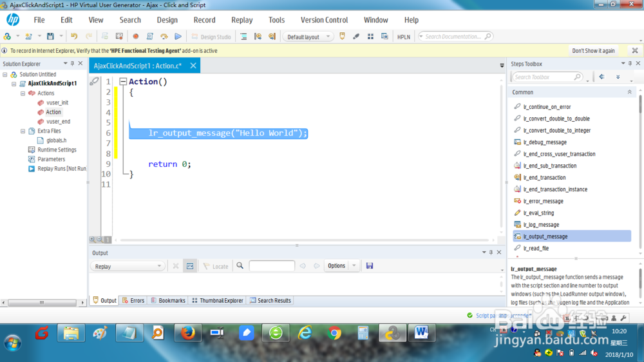Viewport: 644px width, 362px height.
Task: Pin the Solution Explorer panel
Action: click(72, 64)
